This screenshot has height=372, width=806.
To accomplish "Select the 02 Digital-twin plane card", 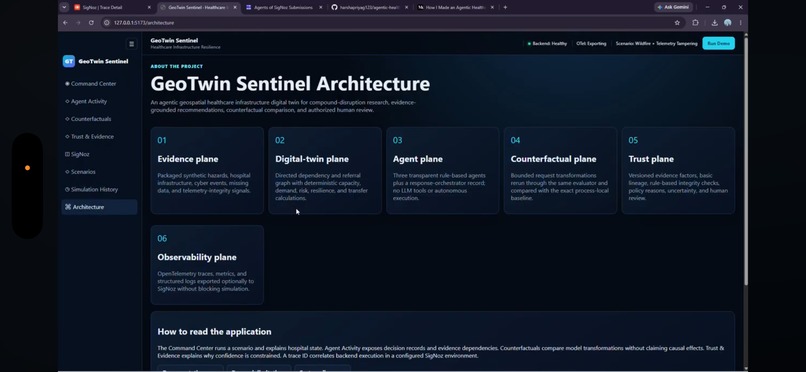I will [x=325, y=170].
